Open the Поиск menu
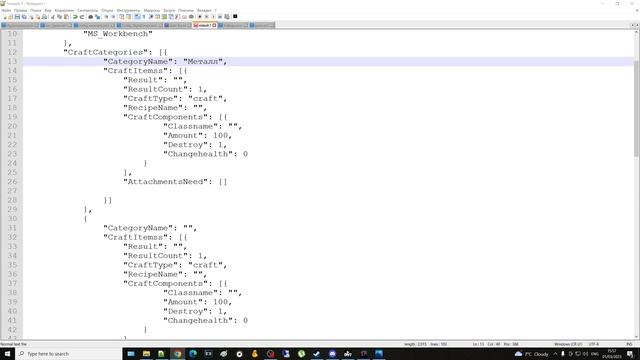The width and height of the screenshot is (640, 360). 36,10
